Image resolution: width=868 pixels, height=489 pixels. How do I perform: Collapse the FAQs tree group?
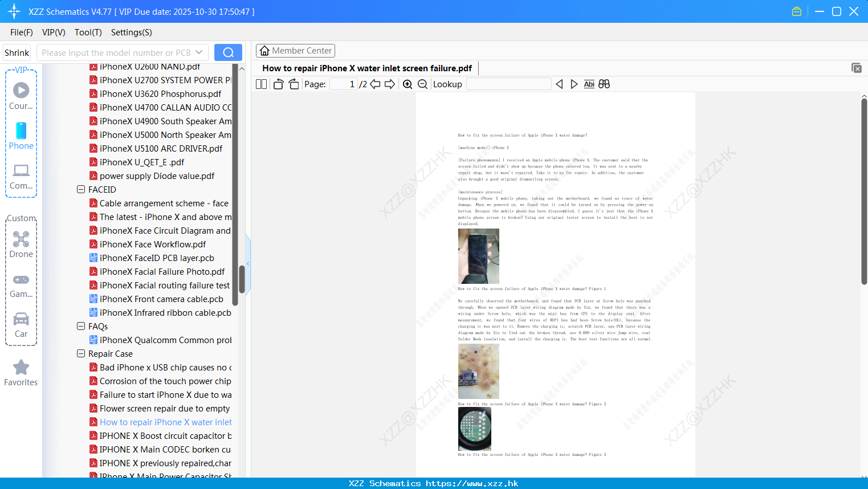81,326
